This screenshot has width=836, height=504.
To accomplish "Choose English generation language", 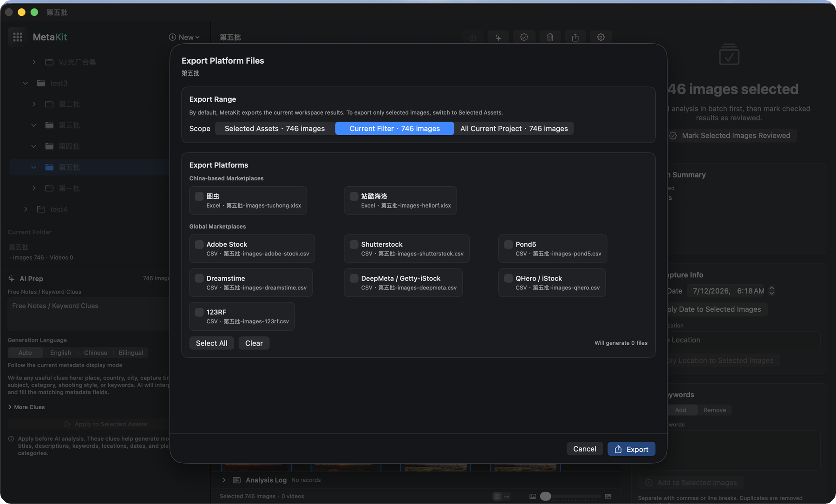I will pyautogui.click(x=61, y=353).
